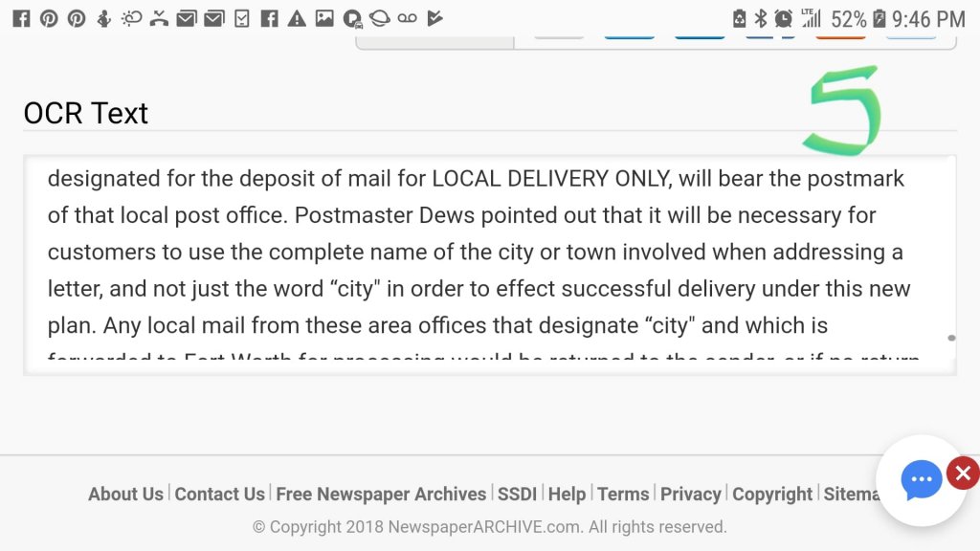Open the Help link in footer
Screen dimensions: 980x551
tap(567, 495)
